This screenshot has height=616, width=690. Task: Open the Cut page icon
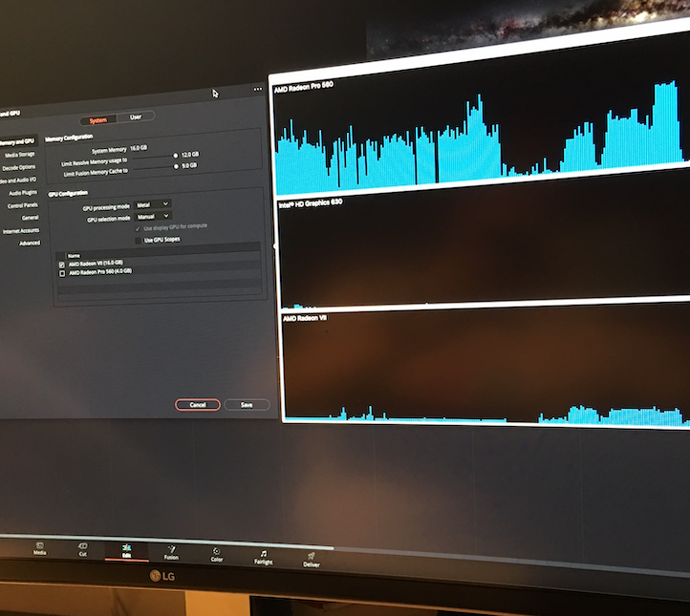click(x=82, y=549)
